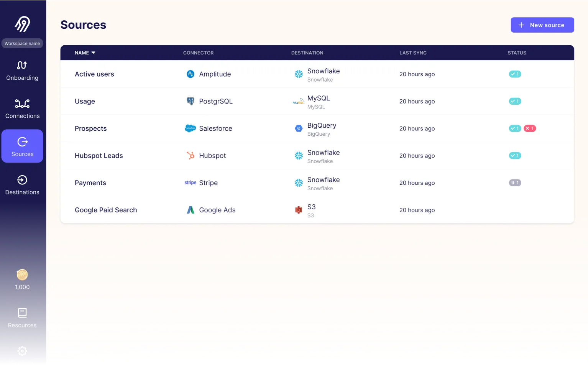Screen dimensions: 588x383
Task: Click the success status badge for Active users
Action: [x=515, y=74]
